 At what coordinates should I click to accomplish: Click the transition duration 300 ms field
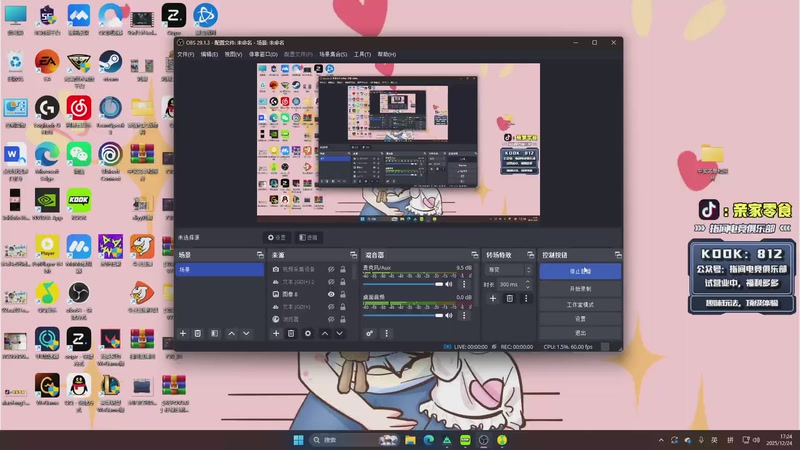pos(511,284)
